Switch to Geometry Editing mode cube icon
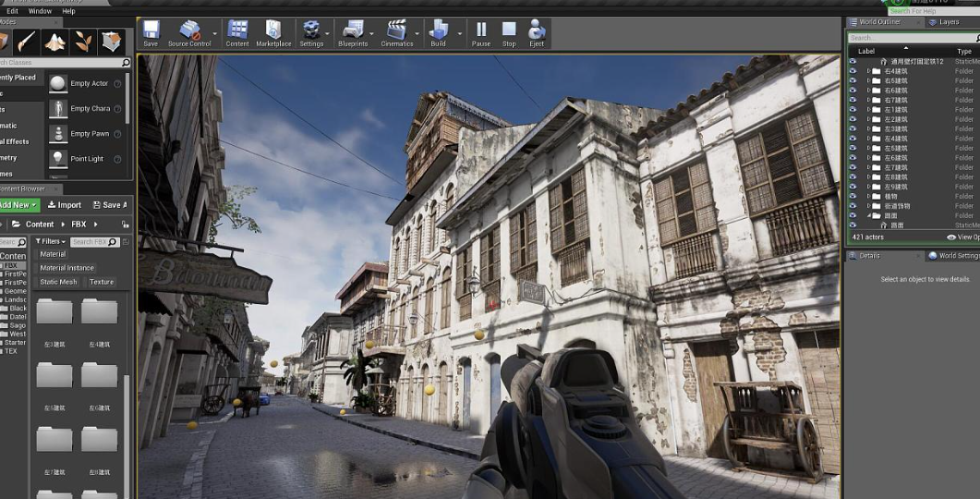980x499 pixels. coord(111,42)
